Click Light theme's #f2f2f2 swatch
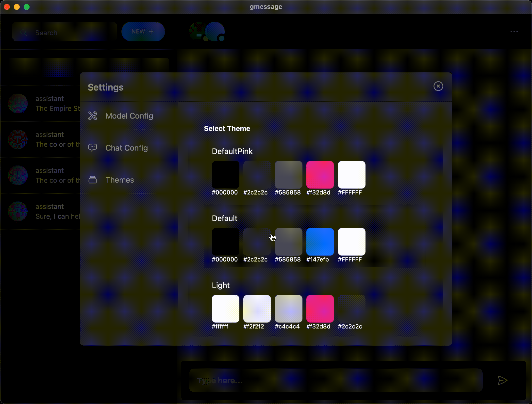Image resolution: width=532 pixels, height=404 pixels. pyautogui.click(x=257, y=309)
